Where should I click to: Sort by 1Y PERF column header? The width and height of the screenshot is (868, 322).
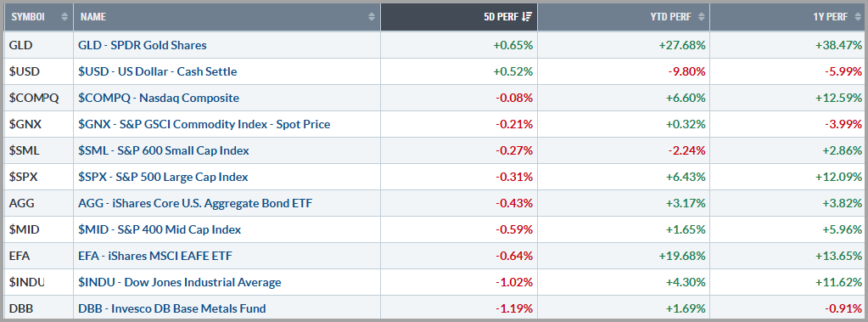[787, 17]
